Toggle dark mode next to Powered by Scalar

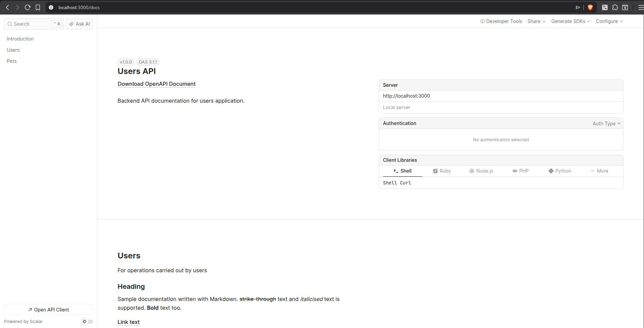(x=87, y=321)
